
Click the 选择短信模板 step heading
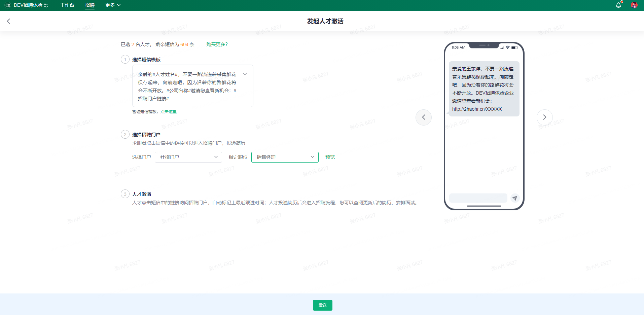click(x=146, y=60)
